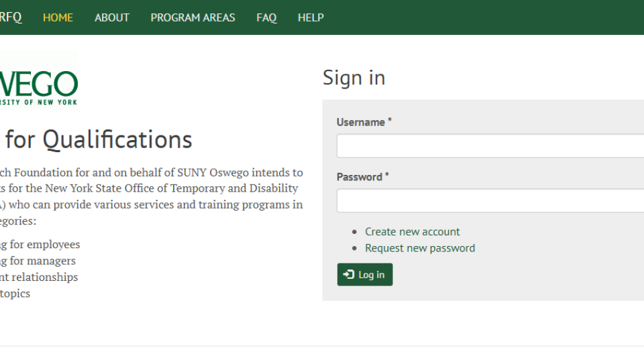
Task: Click the Log in button
Action: 365,275
